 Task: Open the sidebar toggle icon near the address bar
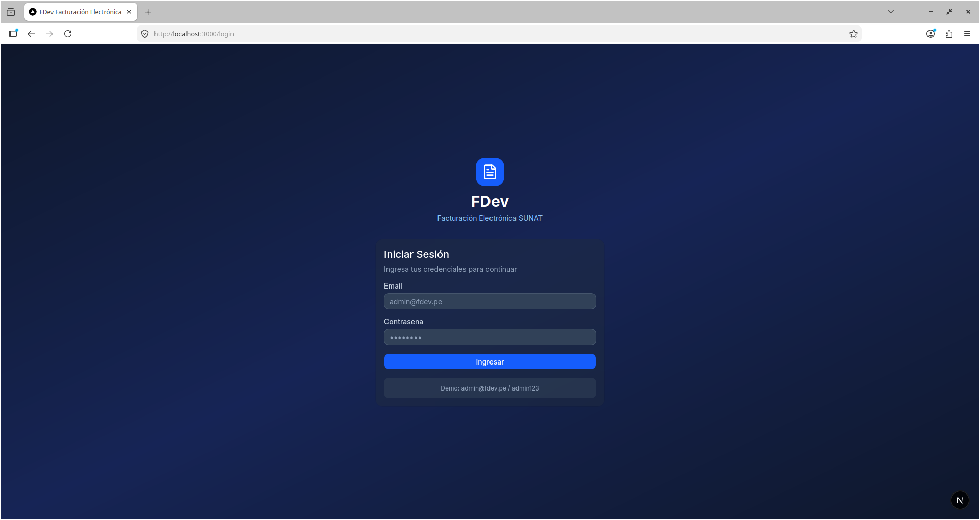13,33
